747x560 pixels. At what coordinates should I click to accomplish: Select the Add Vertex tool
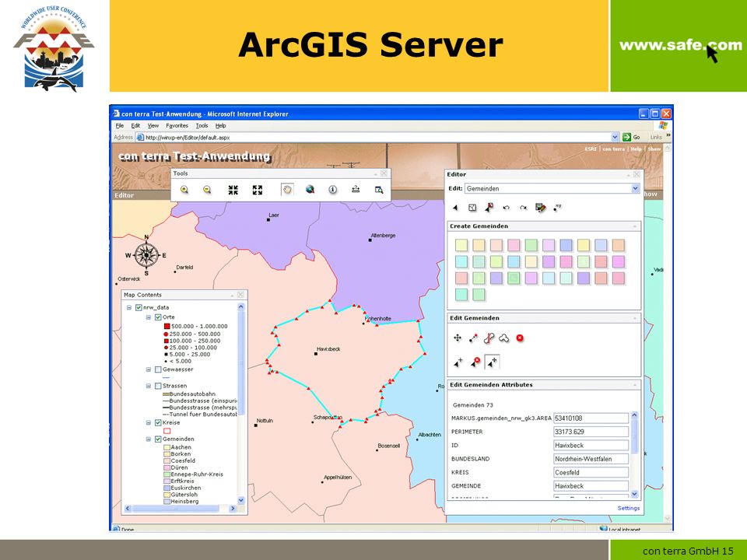(458, 362)
